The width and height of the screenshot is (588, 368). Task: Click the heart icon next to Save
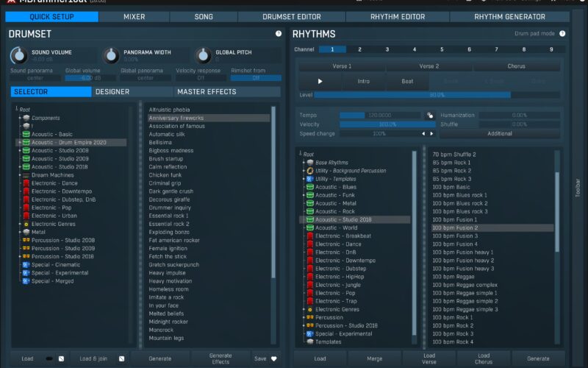pyautogui.click(x=274, y=358)
